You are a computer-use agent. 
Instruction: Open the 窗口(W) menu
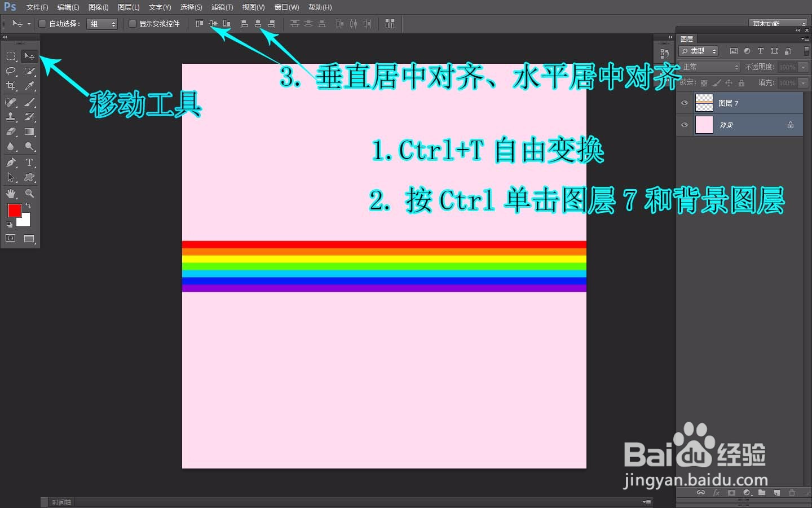click(286, 7)
